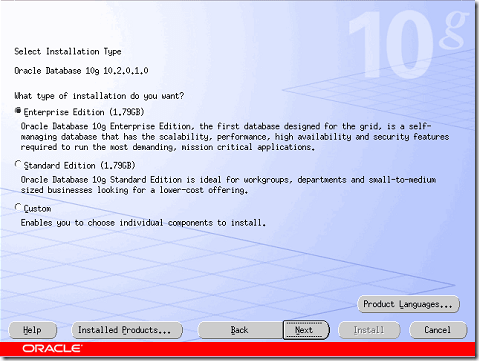Viewport: 479px width, 361px height.
Task: Click the Oracle logo in red footer
Action: pyautogui.click(x=52, y=349)
